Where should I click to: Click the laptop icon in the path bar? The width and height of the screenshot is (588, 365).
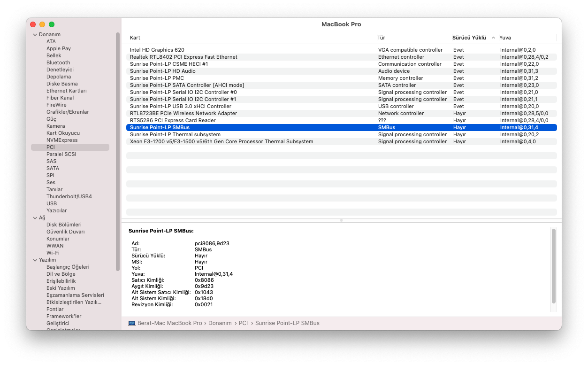coord(132,323)
